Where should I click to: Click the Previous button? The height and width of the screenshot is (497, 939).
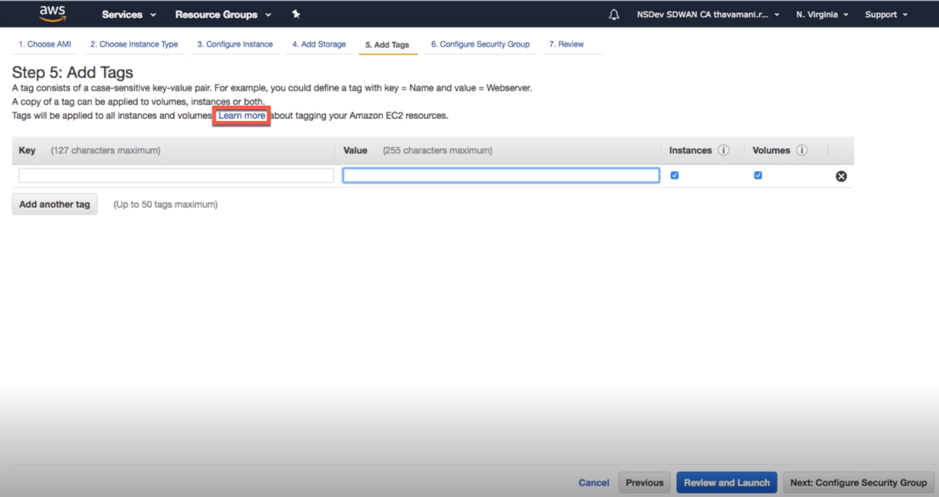point(644,483)
